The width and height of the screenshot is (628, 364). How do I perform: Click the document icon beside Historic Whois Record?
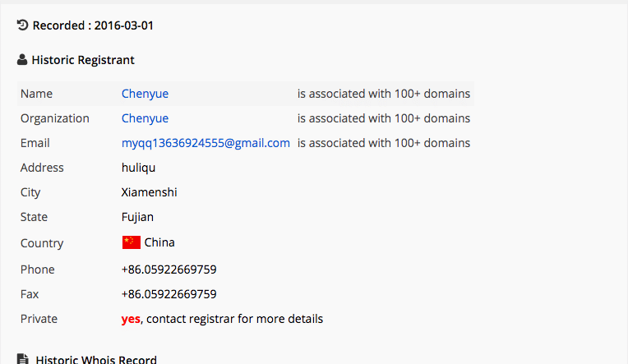pos(23,360)
